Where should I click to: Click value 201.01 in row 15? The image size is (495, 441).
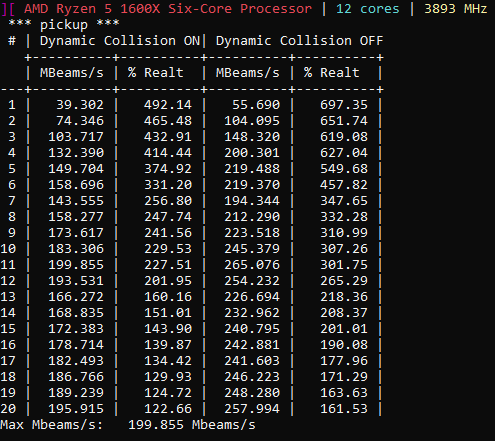click(344, 329)
